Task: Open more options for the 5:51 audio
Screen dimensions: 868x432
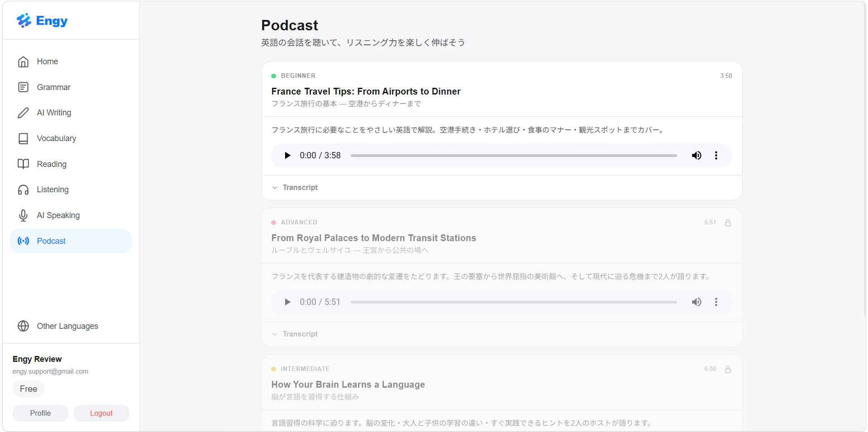Action: [x=716, y=302]
